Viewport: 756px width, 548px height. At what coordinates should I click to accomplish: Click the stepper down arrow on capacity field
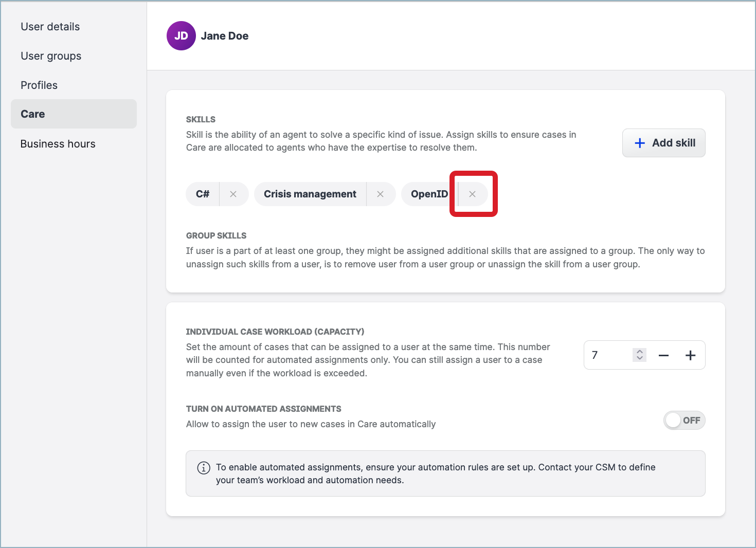639,358
